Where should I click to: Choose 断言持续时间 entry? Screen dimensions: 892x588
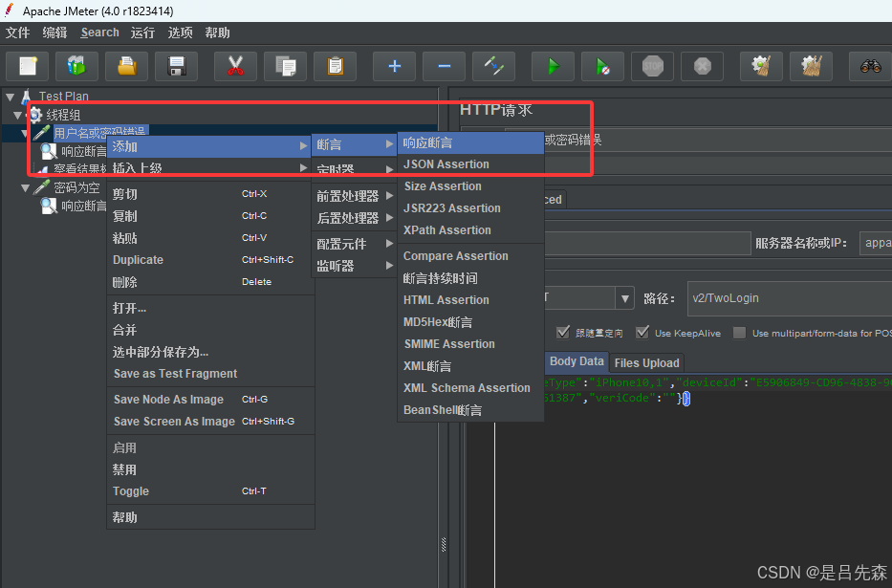pyautogui.click(x=470, y=278)
